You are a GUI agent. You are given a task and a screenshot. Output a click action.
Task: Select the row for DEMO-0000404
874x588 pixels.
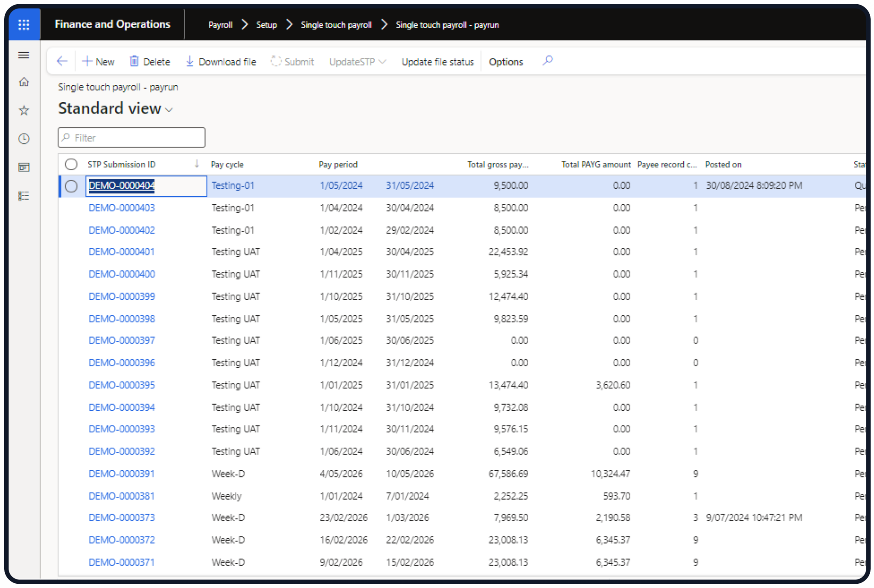[71, 186]
